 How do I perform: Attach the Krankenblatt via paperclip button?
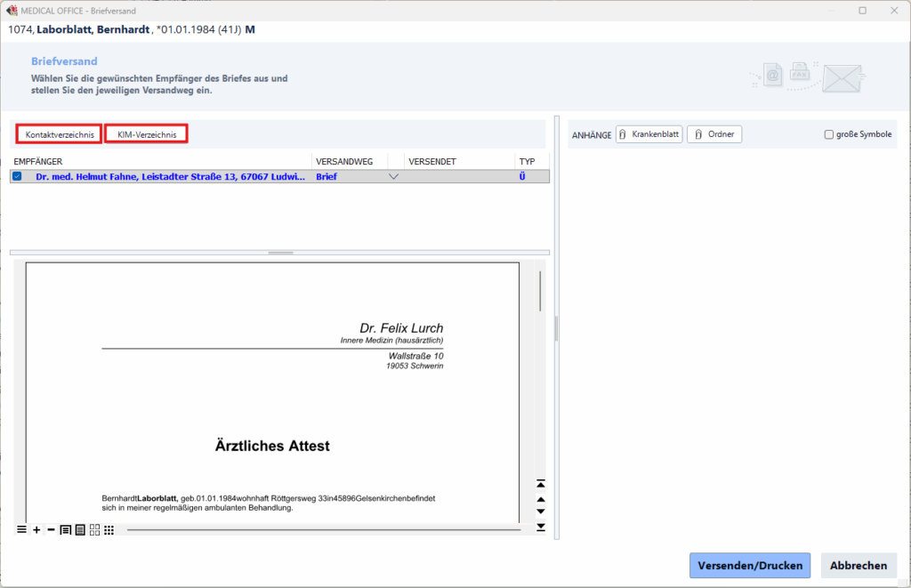click(649, 134)
